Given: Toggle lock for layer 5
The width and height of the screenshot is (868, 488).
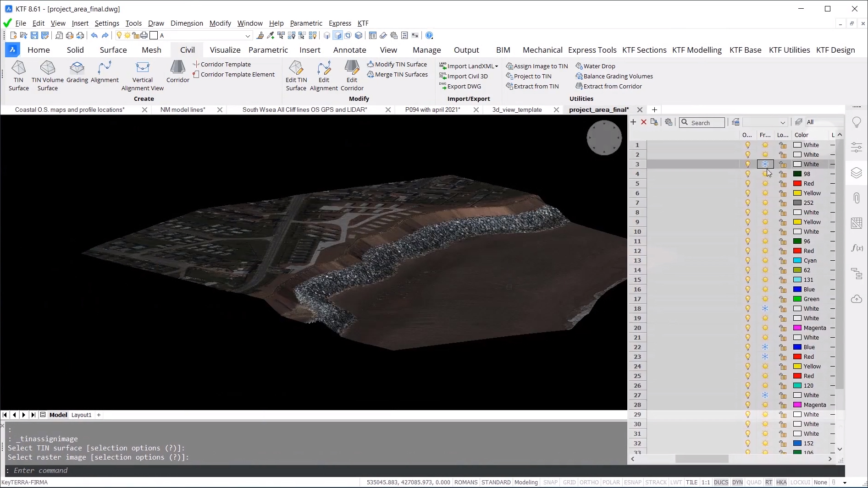Looking at the screenshot, I should tap(783, 183).
